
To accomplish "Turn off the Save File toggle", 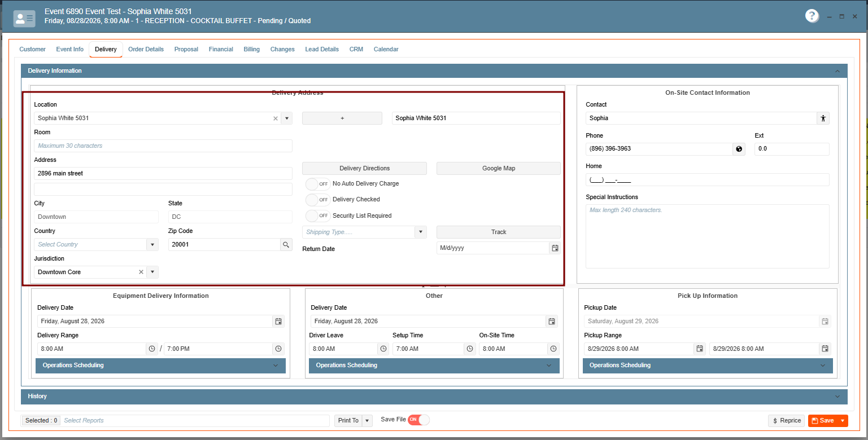I will click(x=418, y=420).
